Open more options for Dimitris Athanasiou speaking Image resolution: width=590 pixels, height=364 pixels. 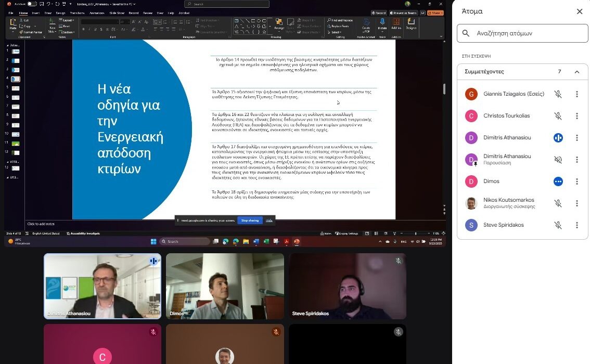tap(576, 138)
